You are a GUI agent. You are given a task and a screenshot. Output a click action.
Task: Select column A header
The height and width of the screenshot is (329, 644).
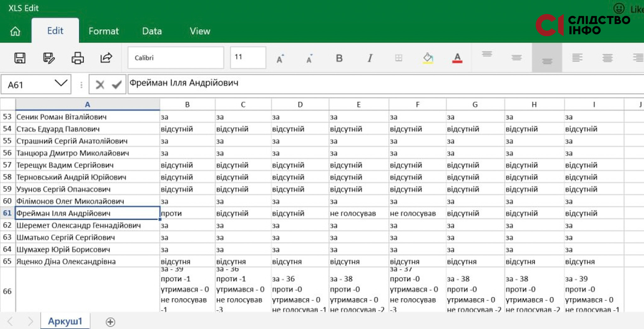[87, 105]
